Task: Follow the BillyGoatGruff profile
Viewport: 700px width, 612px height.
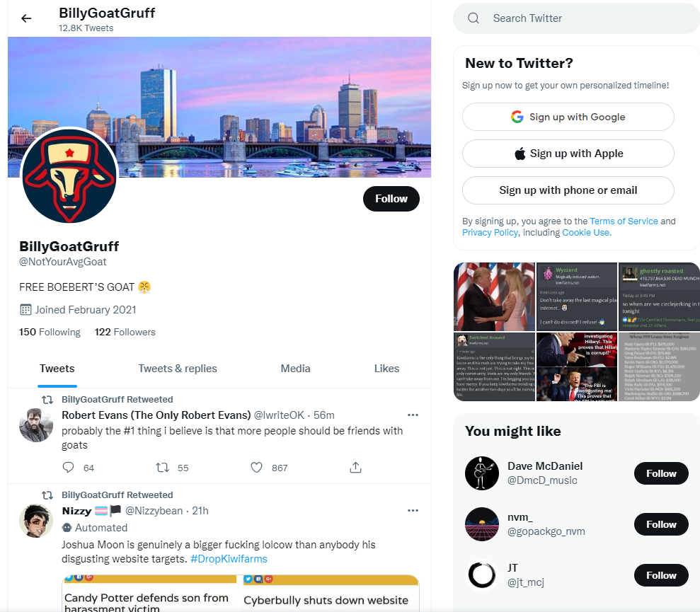Action: [391, 199]
